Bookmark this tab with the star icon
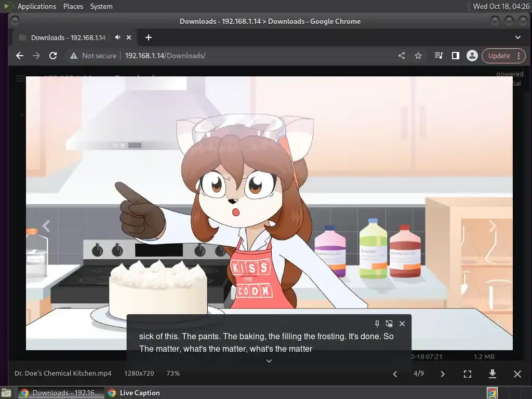 [x=418, y=56]
